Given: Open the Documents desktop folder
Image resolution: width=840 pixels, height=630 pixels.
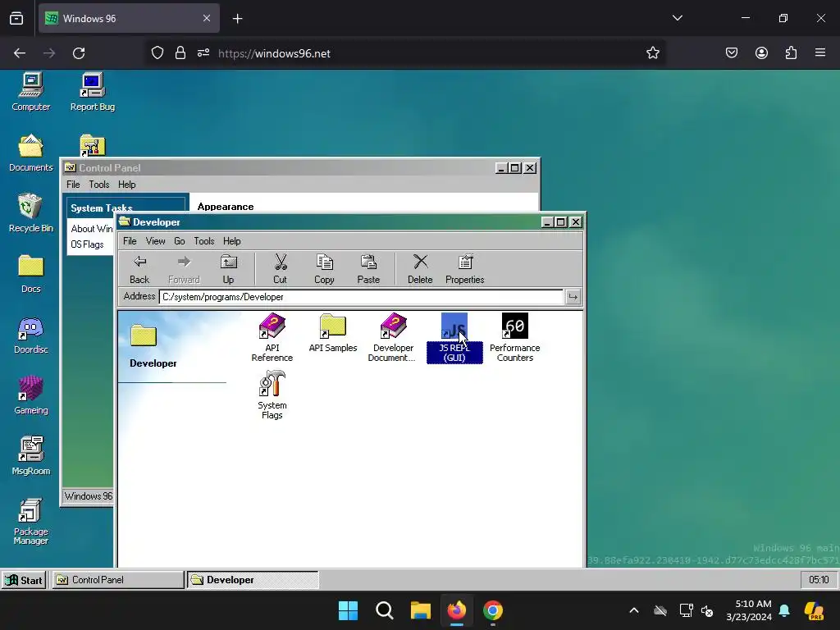Looking at the screenshot, I should pyautogui.click(x=31, y=153).
